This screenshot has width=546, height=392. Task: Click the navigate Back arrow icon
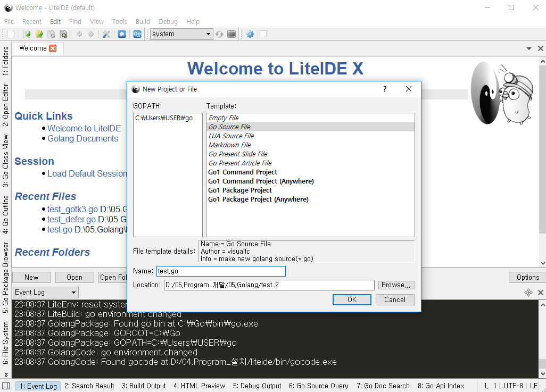tap(79, 34)
